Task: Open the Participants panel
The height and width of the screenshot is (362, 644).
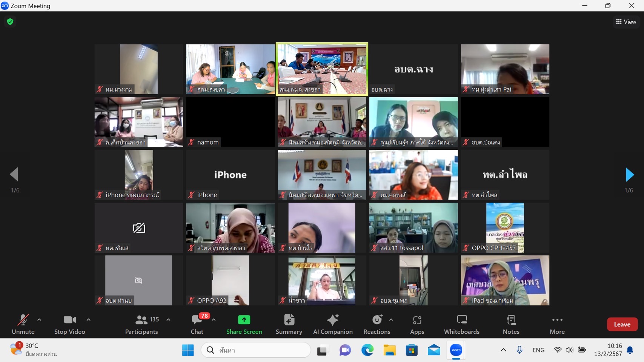Action: pos(142,324)
